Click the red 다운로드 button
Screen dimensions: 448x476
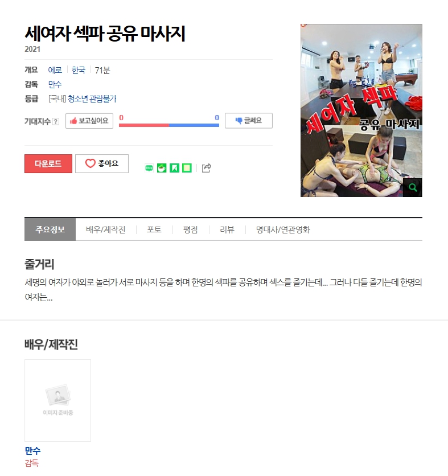click(48, 163)
